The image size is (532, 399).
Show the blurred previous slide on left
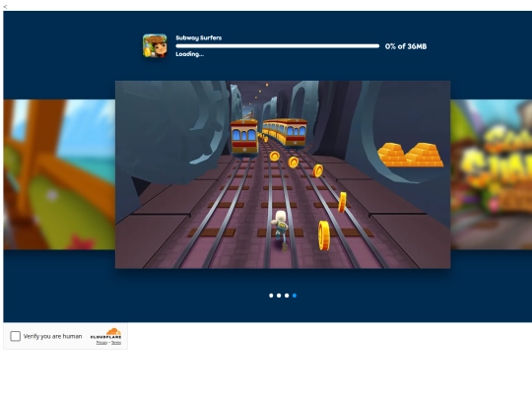(x=59, y=174)
